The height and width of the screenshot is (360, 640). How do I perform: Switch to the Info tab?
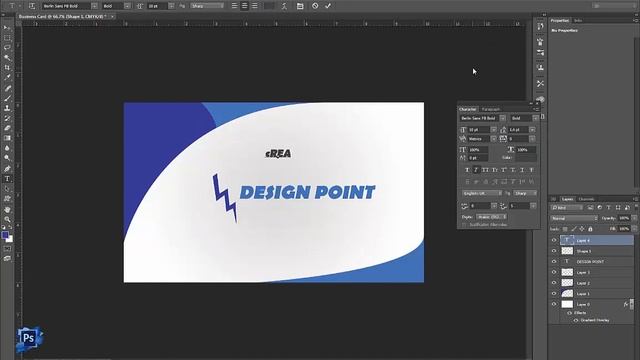578,20
